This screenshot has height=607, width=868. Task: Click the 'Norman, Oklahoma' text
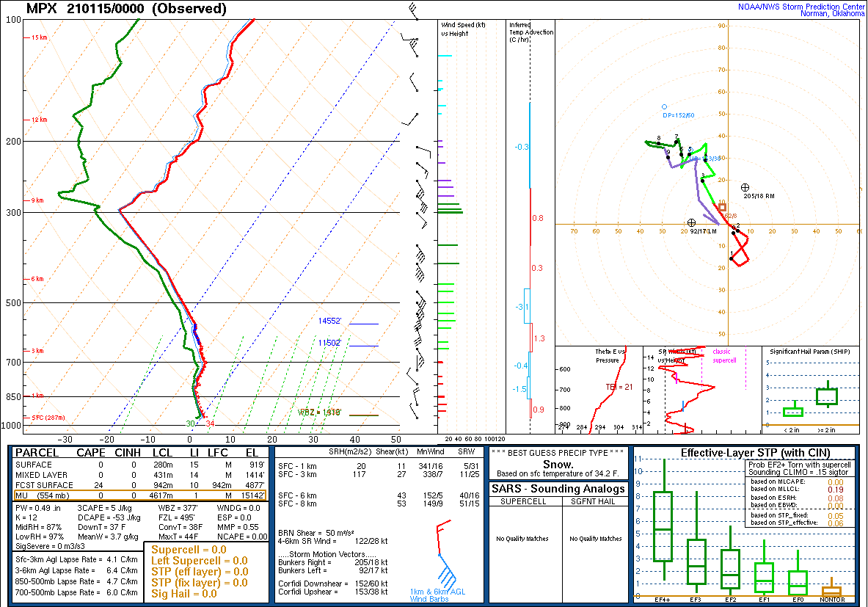point(833,14)
